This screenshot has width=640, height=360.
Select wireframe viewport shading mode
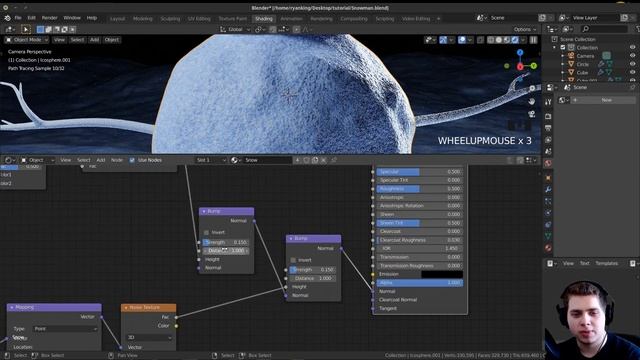[x=491, y=40]
